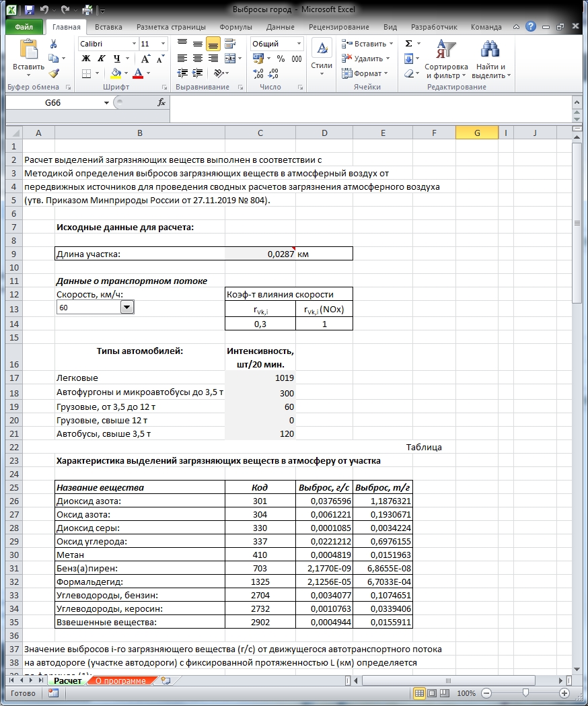Open the О программе sheet tab

pos(120,681)
